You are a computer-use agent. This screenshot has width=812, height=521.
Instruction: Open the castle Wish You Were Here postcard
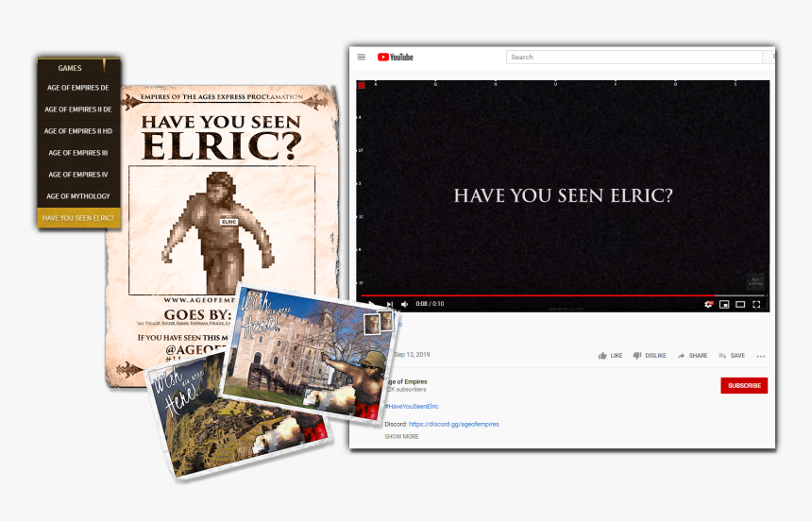pyautogui.click(x=311, y=355)
